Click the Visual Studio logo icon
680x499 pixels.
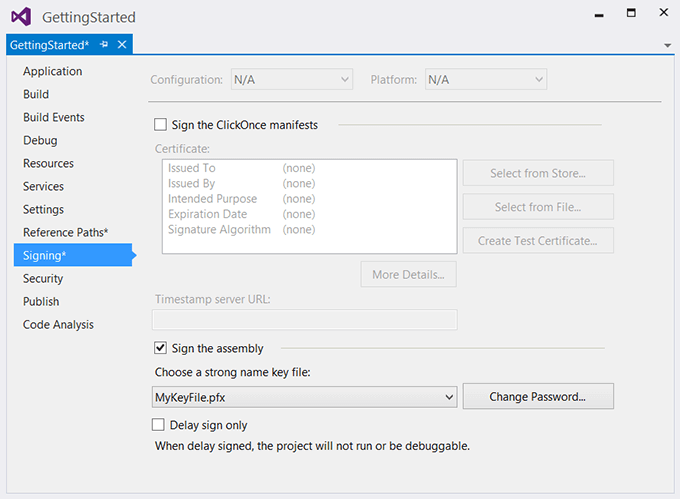pyautogui.click(x=21, y=17)
